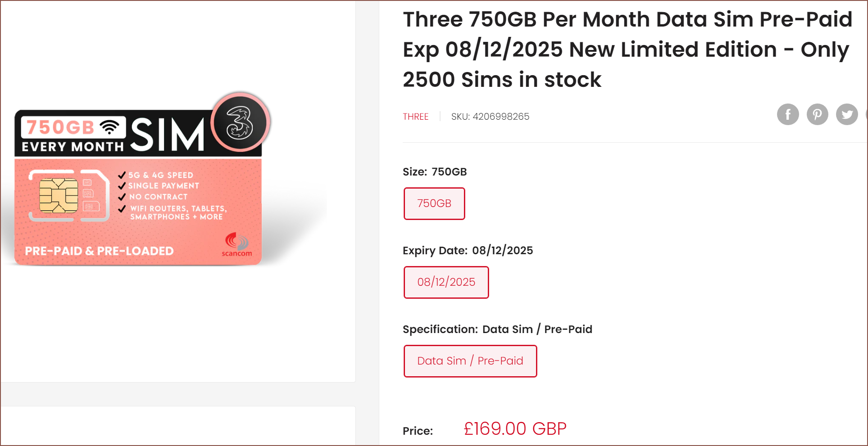Click PRE-PAID & PRE-LOADED text on image
This screenshot has height=446, width=868.
99,251
